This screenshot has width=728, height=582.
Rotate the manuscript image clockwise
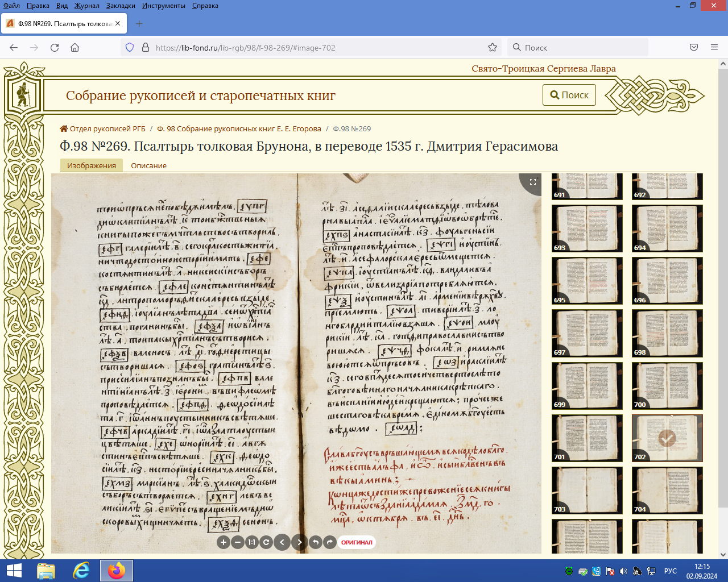(x=330, y=542)
